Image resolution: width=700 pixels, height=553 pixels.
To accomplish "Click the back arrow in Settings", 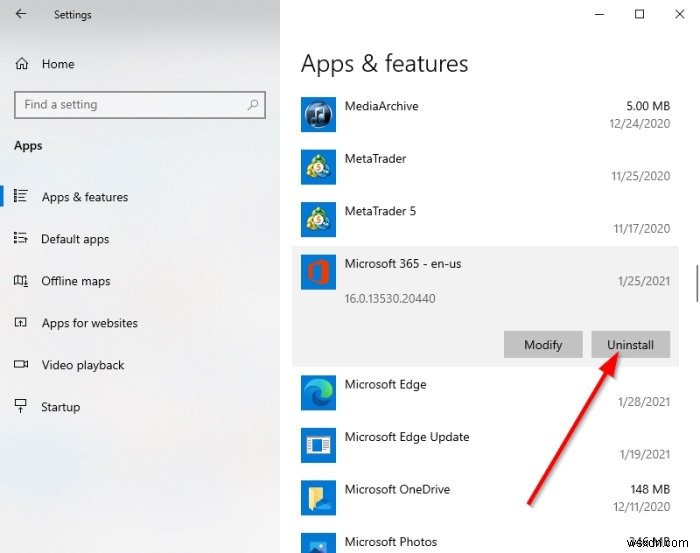I will pos(21,14).
